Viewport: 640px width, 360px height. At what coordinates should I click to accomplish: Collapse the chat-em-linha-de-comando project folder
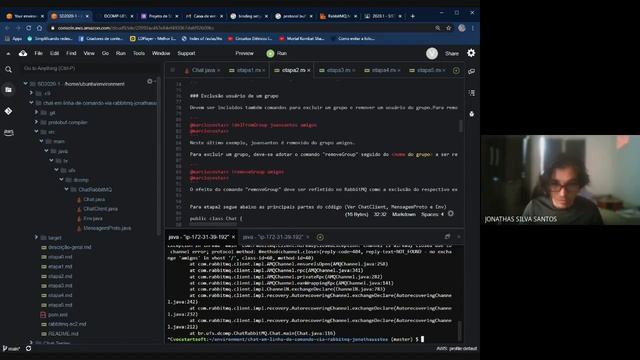pos(31,103)
